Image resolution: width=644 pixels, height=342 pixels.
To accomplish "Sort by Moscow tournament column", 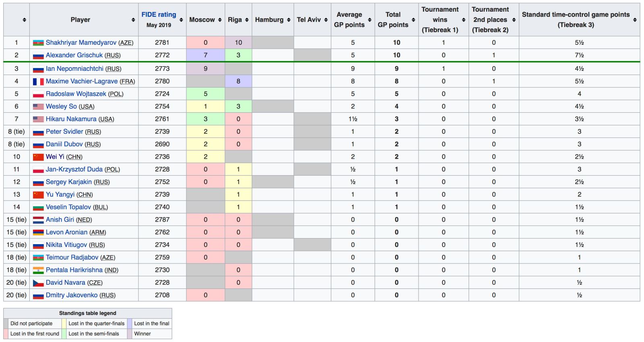I will (x=220, y=20).
